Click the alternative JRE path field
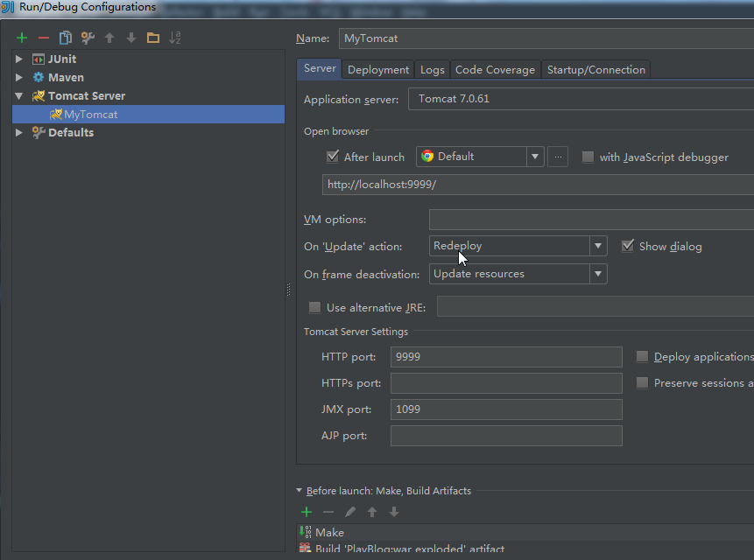Screen dimensions: 754x560 tap(595, 307)
